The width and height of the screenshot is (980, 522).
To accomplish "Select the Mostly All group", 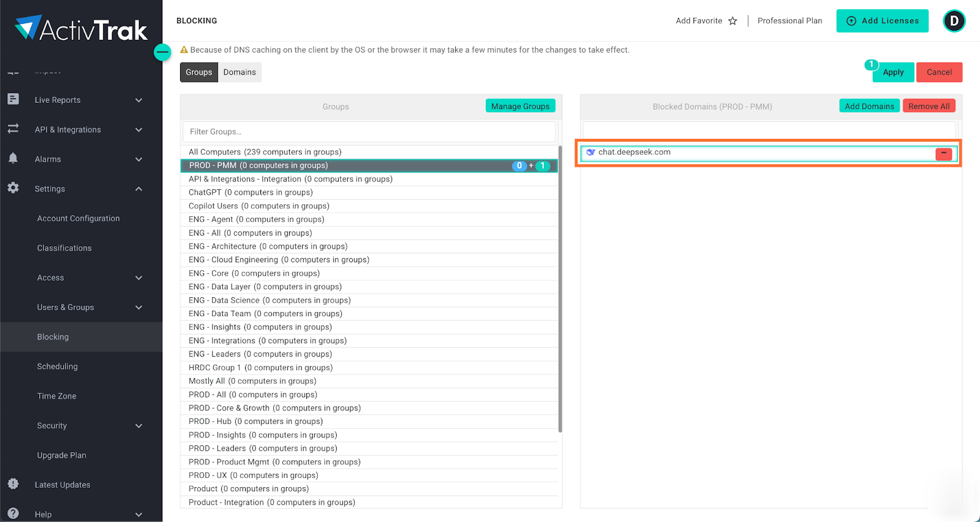I will coord(369,381).
